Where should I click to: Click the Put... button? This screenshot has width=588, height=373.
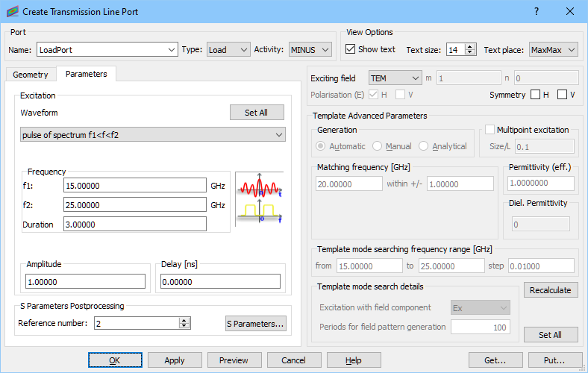point(555,360)
